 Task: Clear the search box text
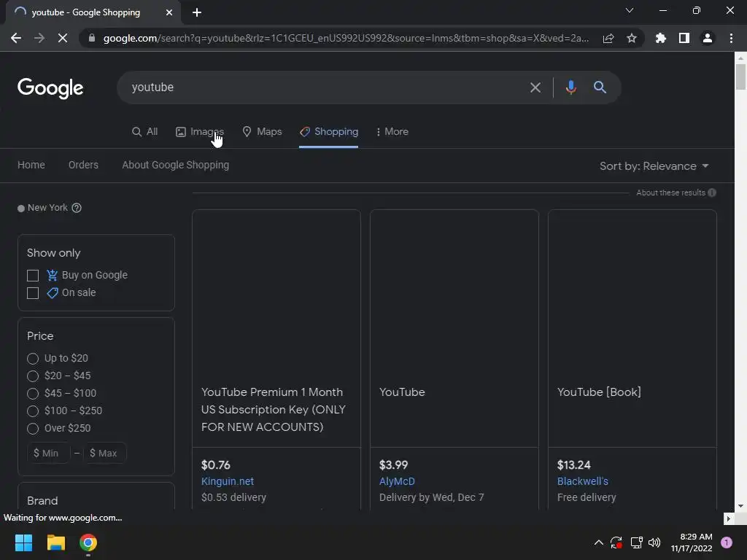click(x=535, y=87)
